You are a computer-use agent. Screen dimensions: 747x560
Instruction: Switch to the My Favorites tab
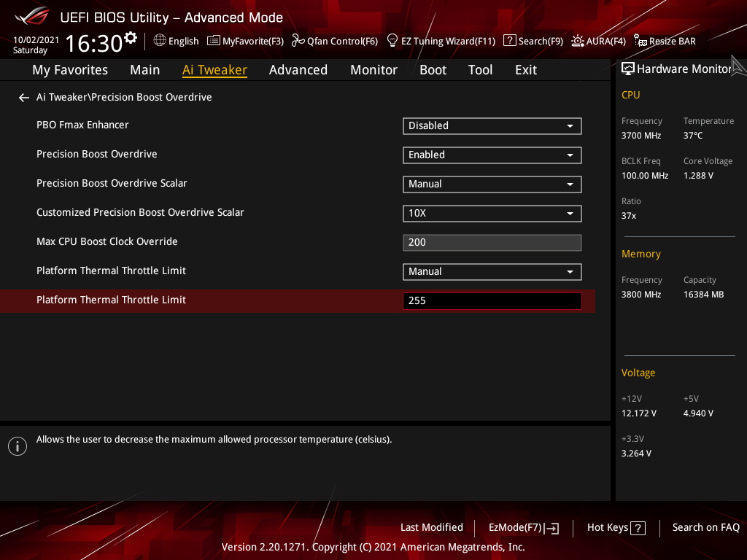(x=70, y=70)
